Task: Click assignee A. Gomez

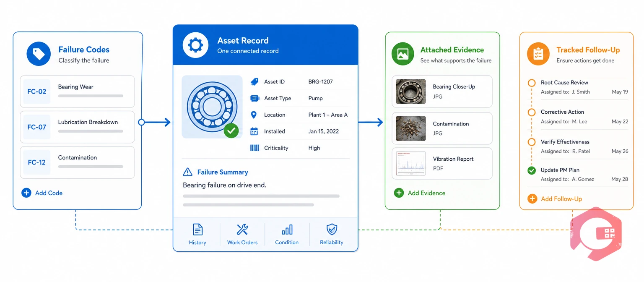Action: [x=583, y=179]
